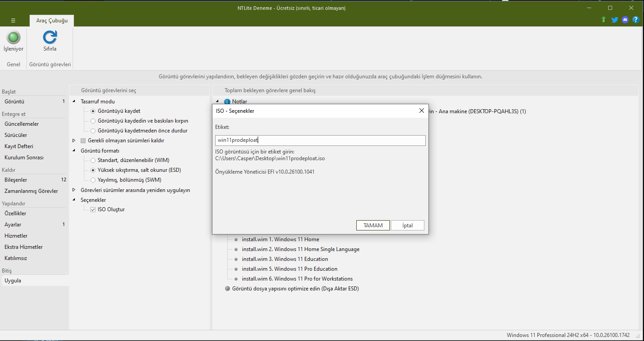Select install.wim 5. Windows 11 Pro Education

coord(290,269)
